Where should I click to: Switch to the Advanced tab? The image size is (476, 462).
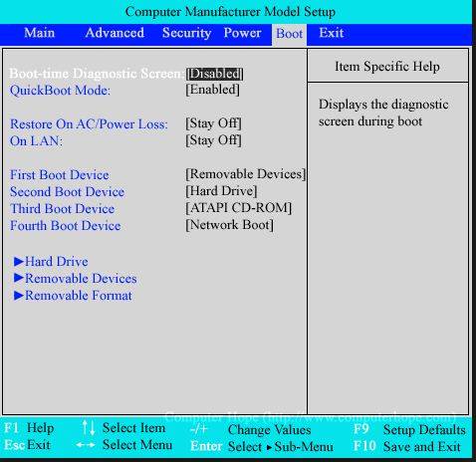pos(115,33)
